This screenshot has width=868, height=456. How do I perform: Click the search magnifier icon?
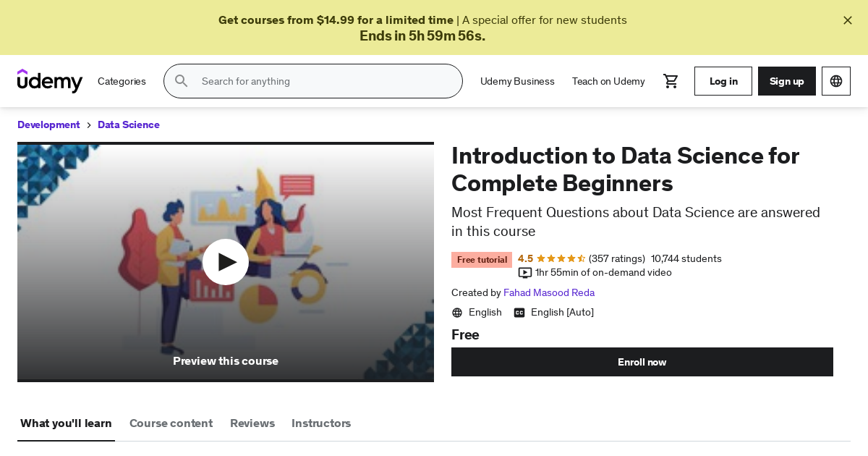(182, 81)
